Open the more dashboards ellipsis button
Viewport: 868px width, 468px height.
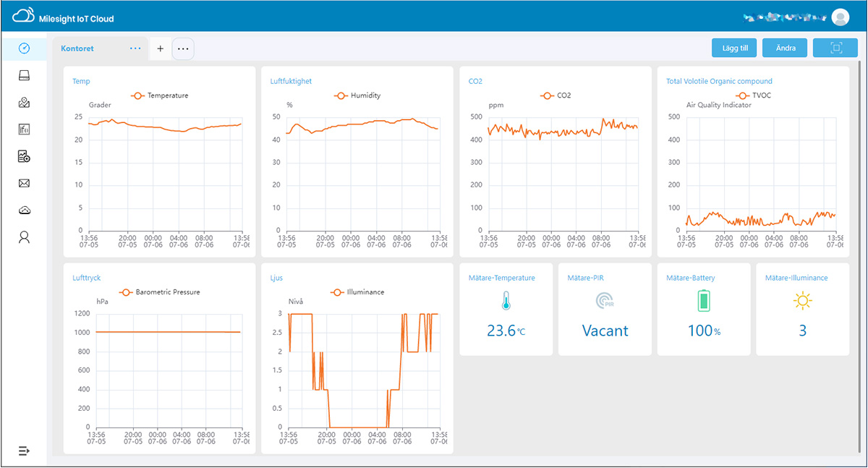[183, 48]
